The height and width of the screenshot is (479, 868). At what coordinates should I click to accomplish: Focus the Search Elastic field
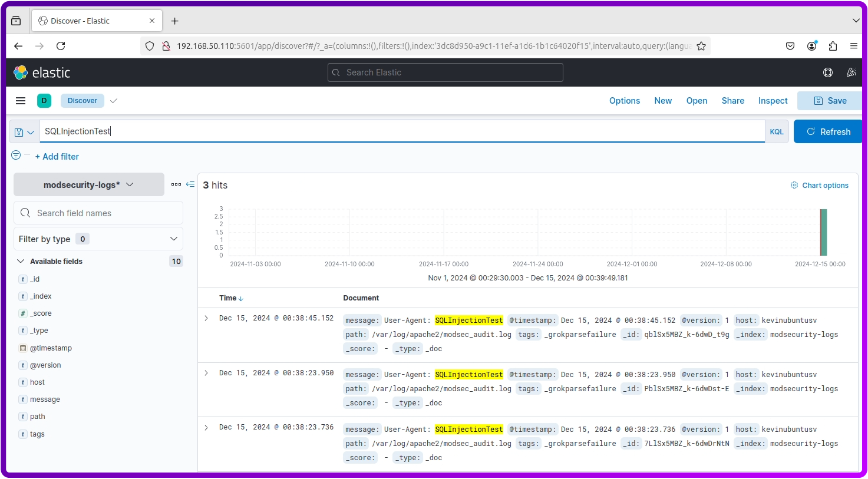coord(445,72)
